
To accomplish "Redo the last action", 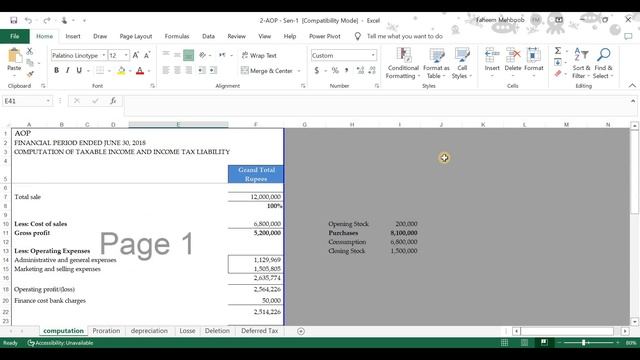I will [47, 20].
